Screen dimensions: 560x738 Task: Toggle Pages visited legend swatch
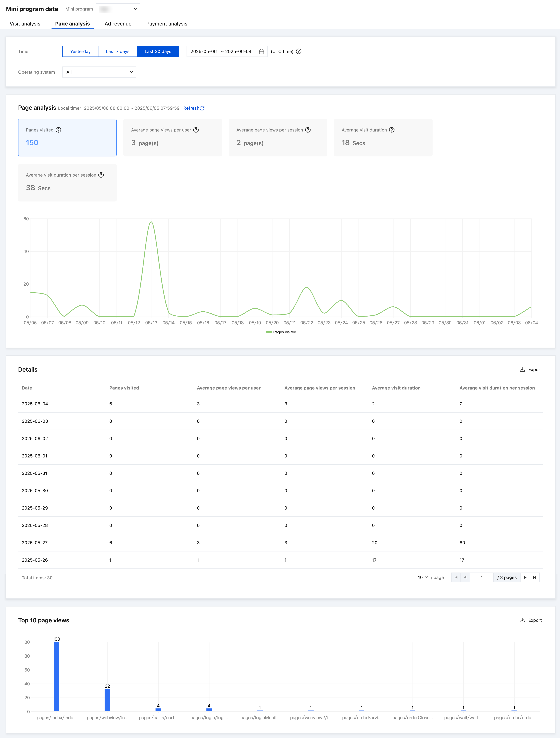point(269,332)
